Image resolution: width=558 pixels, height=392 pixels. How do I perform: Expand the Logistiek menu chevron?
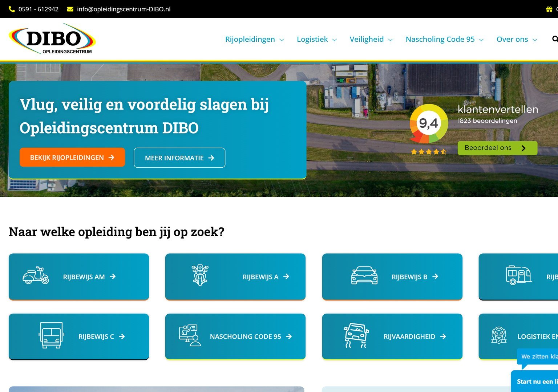335,40
